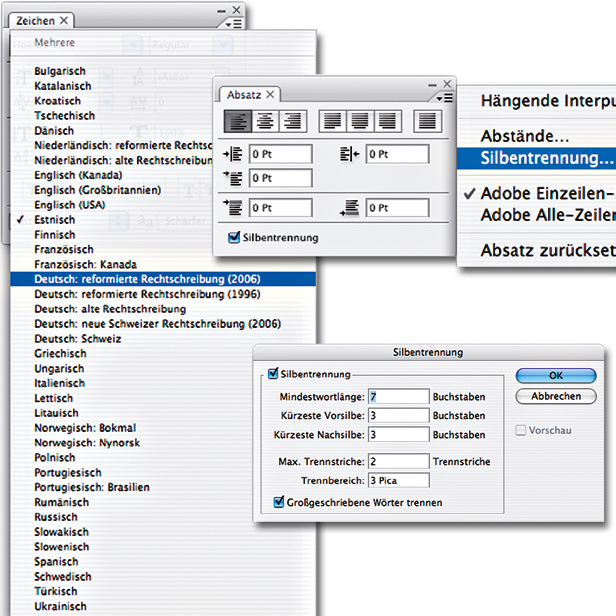Screen dimensions: 616x616
Task: Close the Absatz panel window
Action: (x=447, y=84)
